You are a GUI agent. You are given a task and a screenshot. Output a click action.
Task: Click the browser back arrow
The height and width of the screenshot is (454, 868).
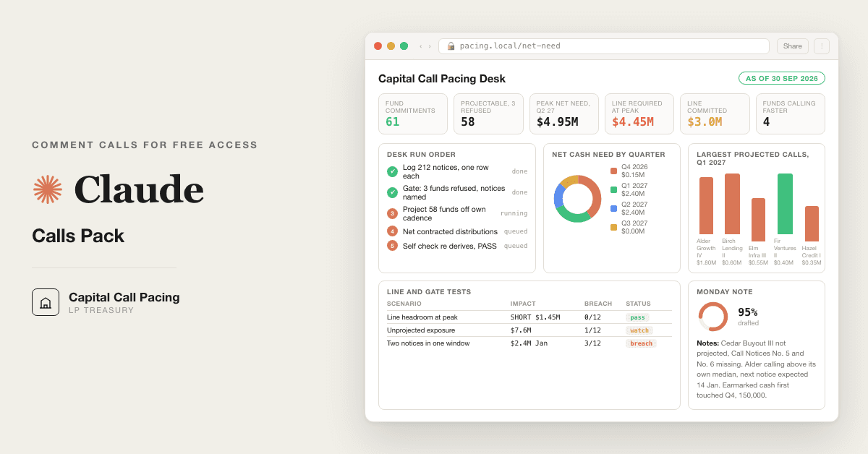pos(421,46)
